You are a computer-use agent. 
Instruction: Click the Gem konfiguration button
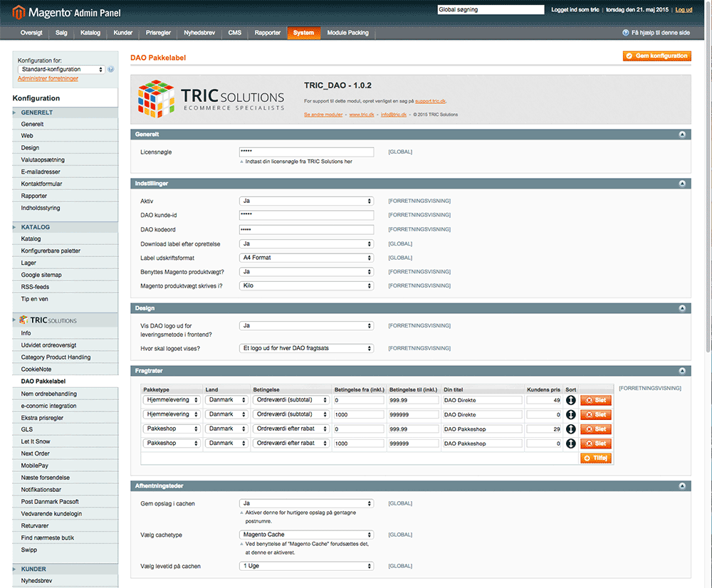[656, 56]
